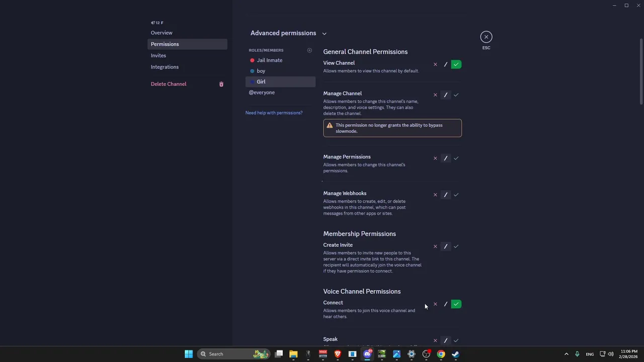Click Delete Channel
This screenshot has height=362, width=644.
(187, 84)
